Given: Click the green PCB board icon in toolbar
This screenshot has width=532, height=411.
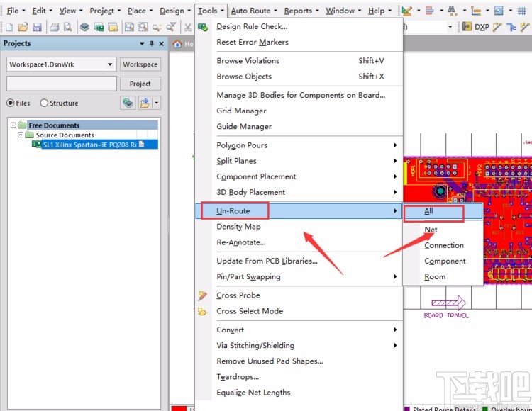Looking at the screenshot, I should (x=99, y=27).
